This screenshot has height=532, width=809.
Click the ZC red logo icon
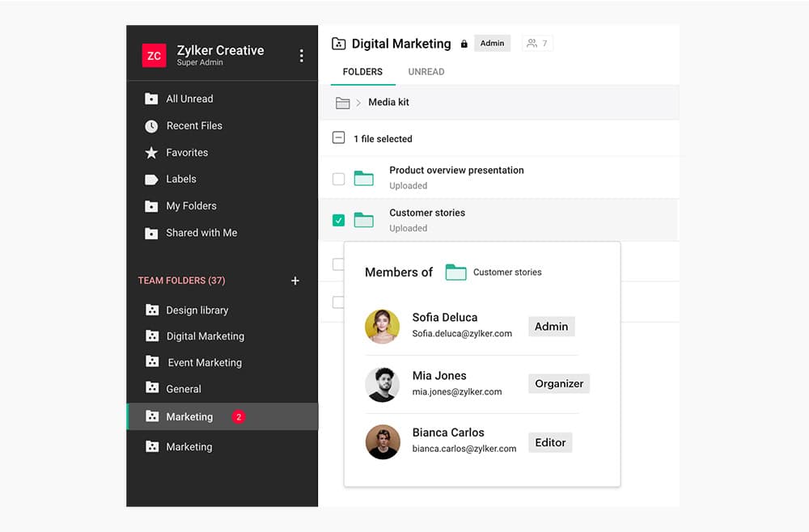tap(154, 56)
